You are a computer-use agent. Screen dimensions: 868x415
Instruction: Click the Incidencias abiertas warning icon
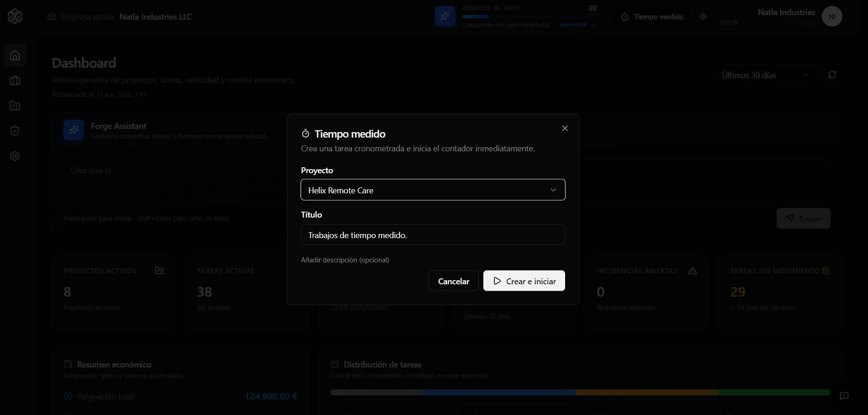pos(693,271)
